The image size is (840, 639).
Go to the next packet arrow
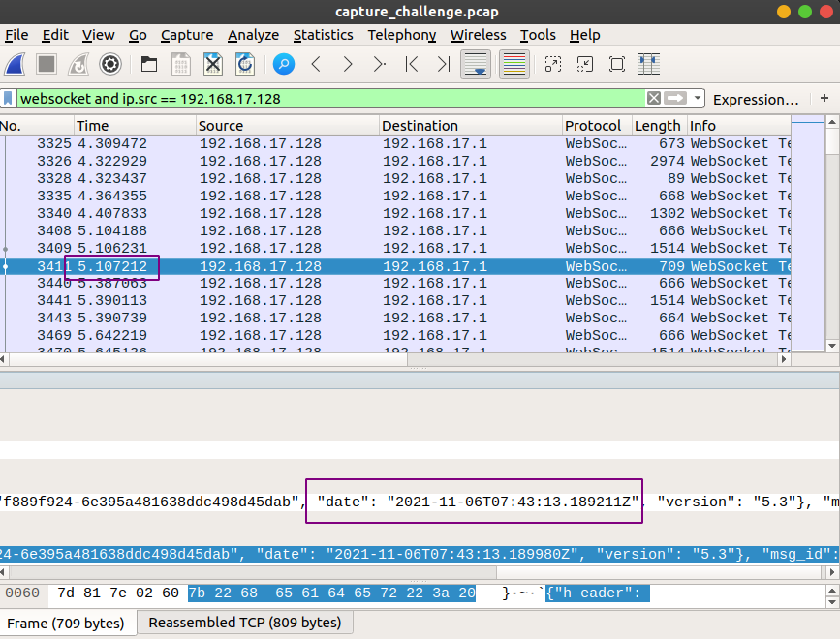pos(348,65)
